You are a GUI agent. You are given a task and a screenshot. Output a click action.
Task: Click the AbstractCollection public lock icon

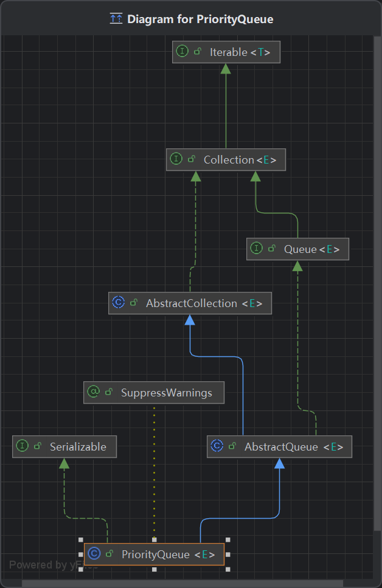[134, 302]
